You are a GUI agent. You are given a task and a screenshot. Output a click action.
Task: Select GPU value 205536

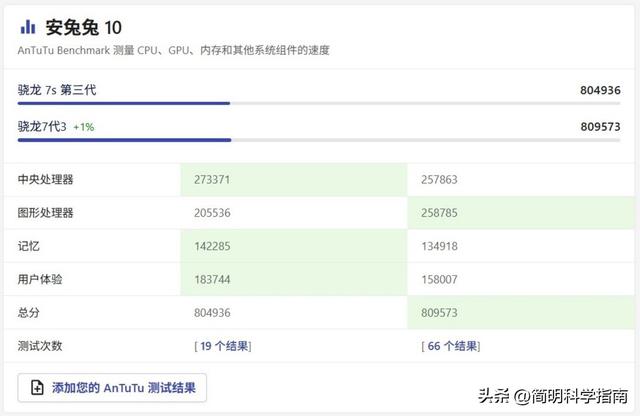(x=212, y=213)
